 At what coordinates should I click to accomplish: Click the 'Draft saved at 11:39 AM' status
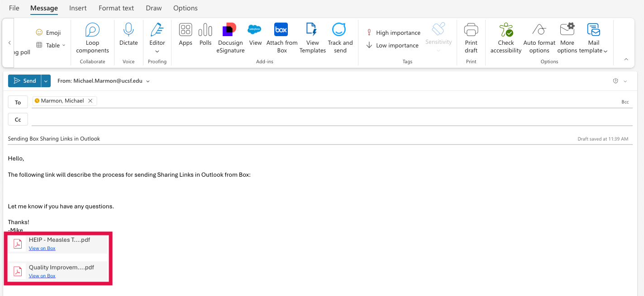pyautogui.click(x=603, y=139)
